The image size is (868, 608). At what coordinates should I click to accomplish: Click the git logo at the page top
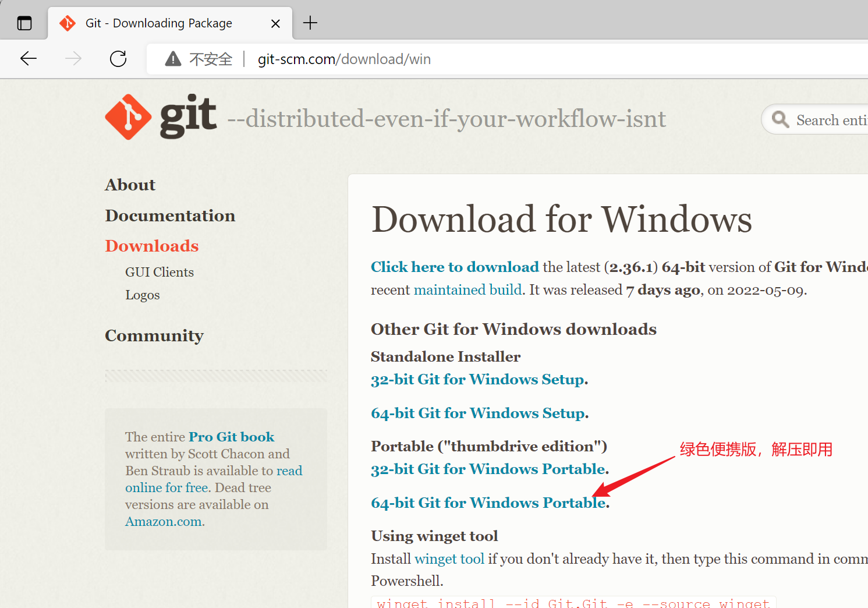(x=161, y=117)
